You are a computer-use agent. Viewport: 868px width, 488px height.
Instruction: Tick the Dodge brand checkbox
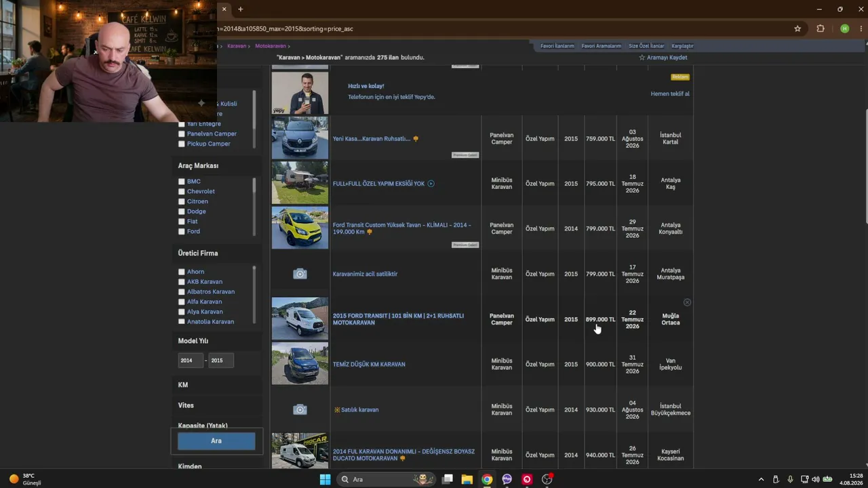pyautogui.click(x=182, y=211)
